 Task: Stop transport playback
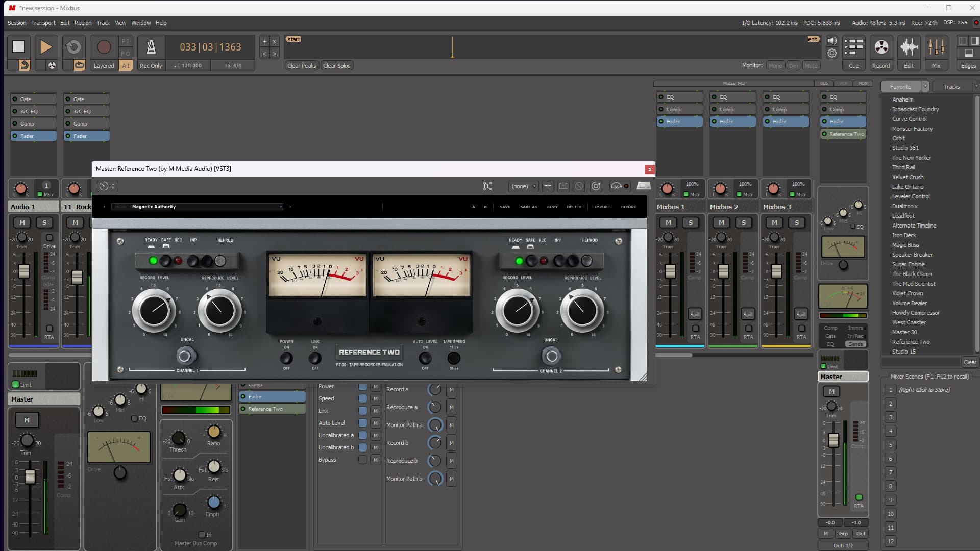click(18, 46)
